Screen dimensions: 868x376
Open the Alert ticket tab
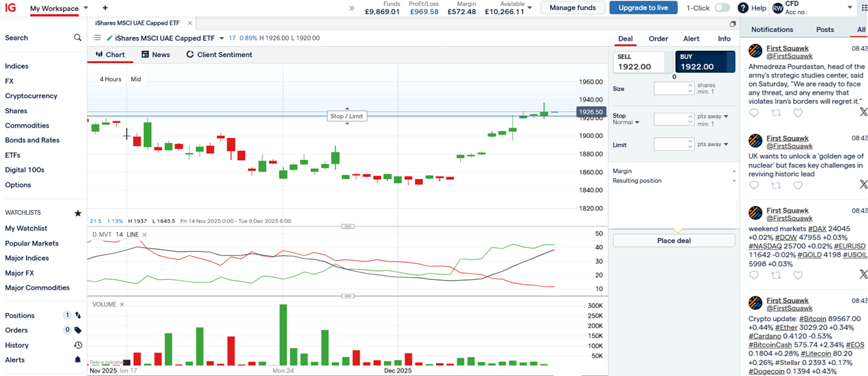[692, 38]
